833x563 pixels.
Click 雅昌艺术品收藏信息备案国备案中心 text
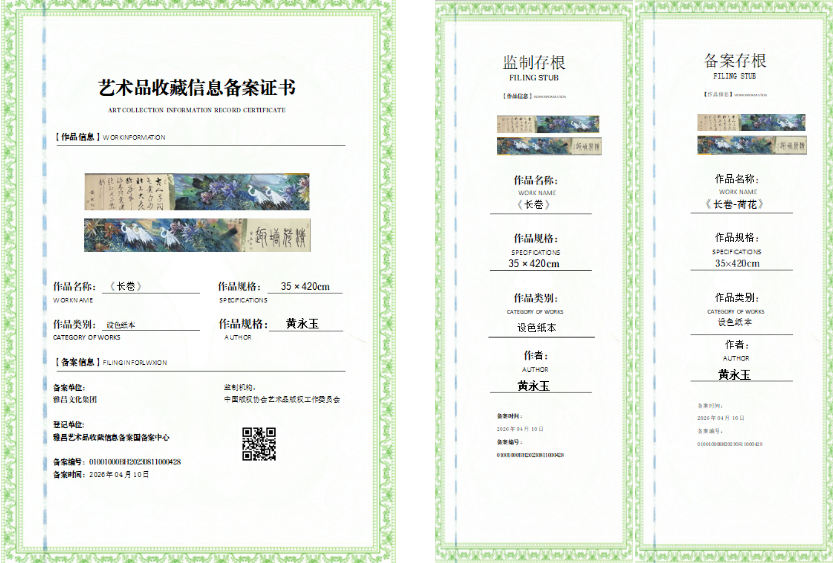click(x=112, y=438)
